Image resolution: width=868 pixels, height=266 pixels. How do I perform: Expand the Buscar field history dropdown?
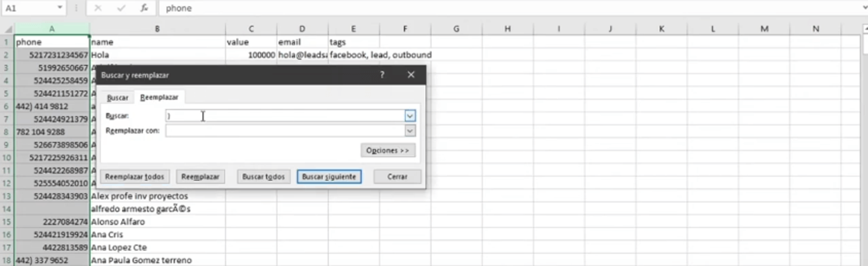pos(410,116)
